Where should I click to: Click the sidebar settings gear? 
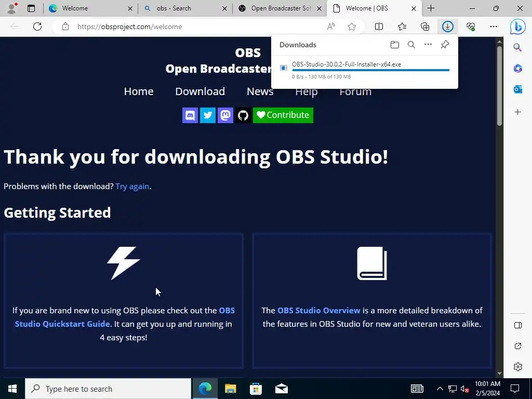coord(517,367)
